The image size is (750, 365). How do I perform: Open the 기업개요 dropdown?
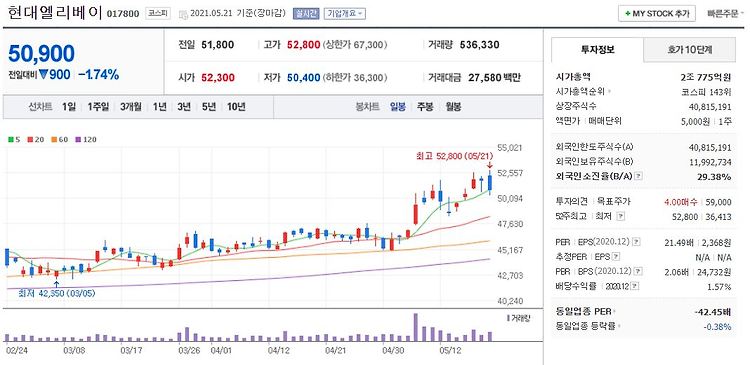[344, 14]
